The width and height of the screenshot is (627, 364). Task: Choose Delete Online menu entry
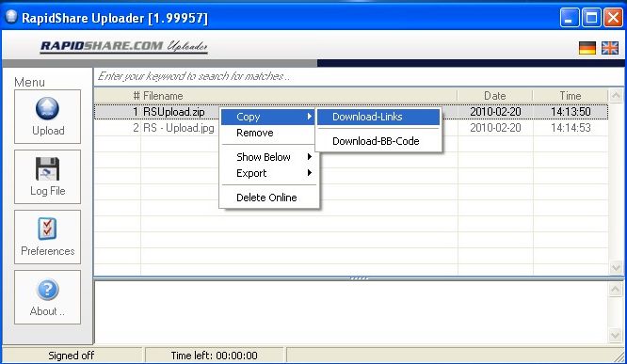pos(268,198)
